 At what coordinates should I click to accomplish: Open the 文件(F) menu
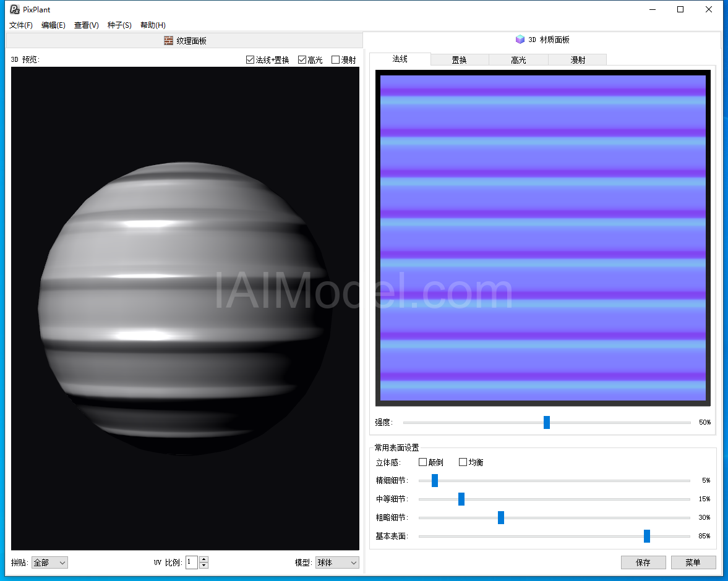tap(21, 25)
